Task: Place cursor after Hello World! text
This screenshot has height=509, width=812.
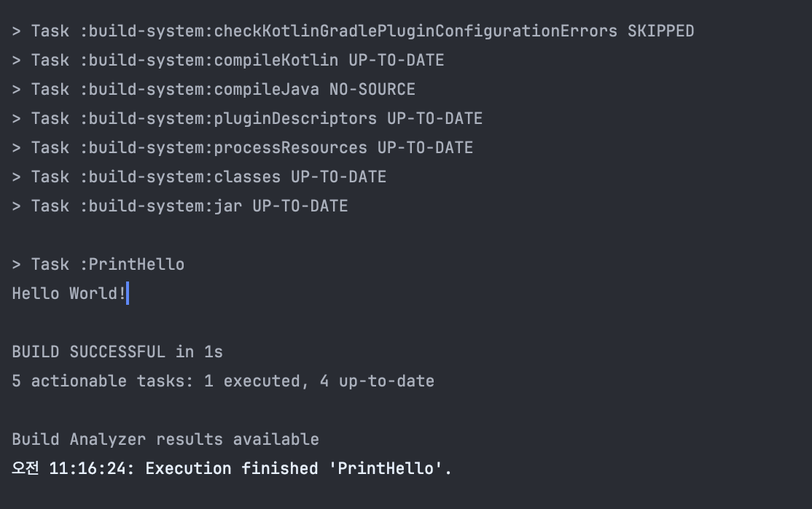Action: (x=127, y=294)
